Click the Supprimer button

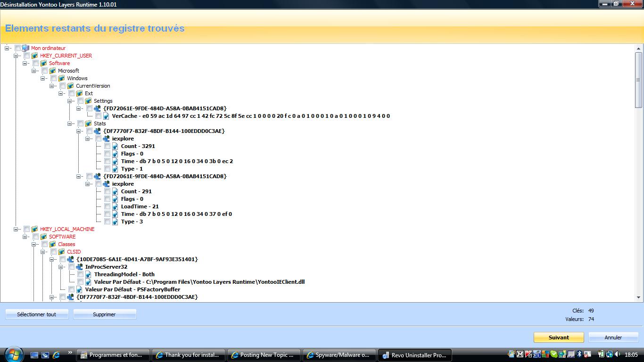point(105,314)
